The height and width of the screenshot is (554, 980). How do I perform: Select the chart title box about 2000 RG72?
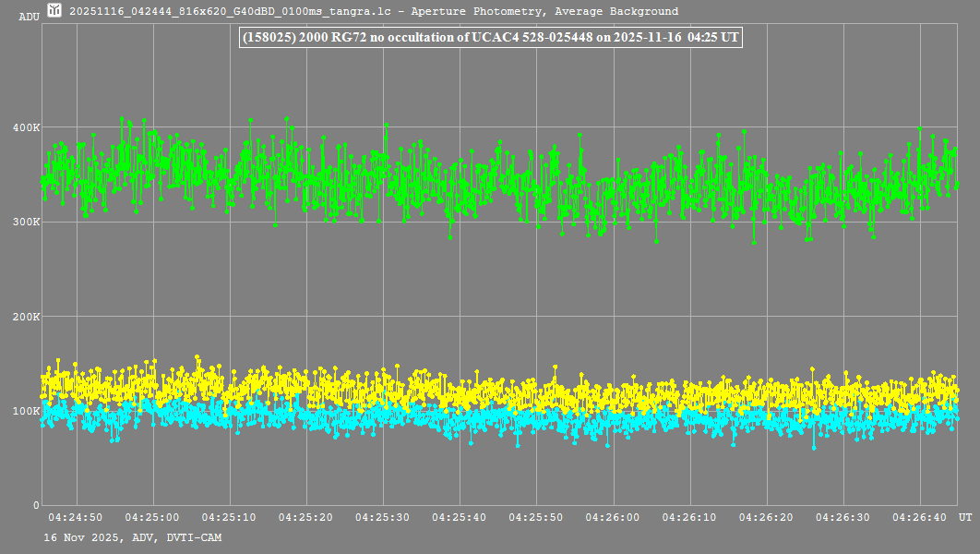(490, 38)
